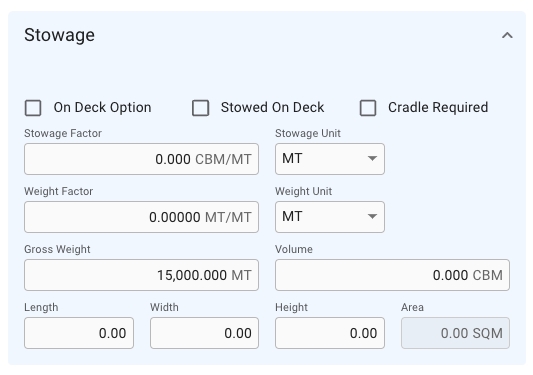Select the Weight Factor input
Viewport: 533px width, 375px height.
[x=141, y=217]
